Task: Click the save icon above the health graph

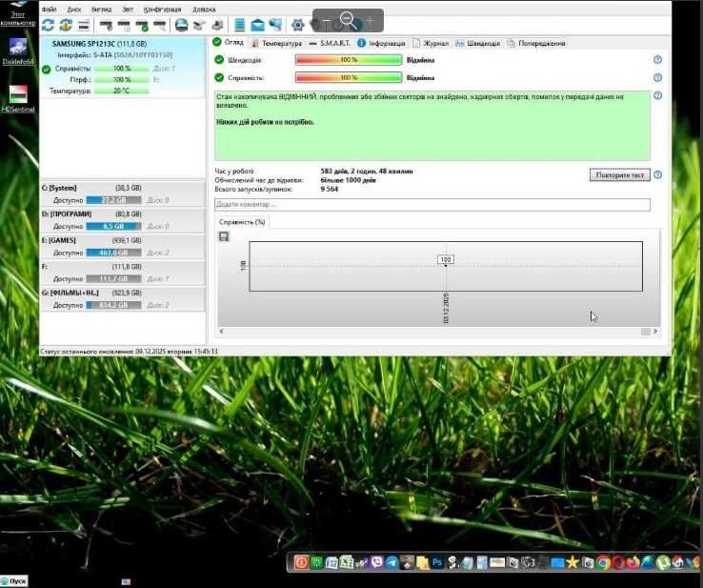Action: point(224,236)
